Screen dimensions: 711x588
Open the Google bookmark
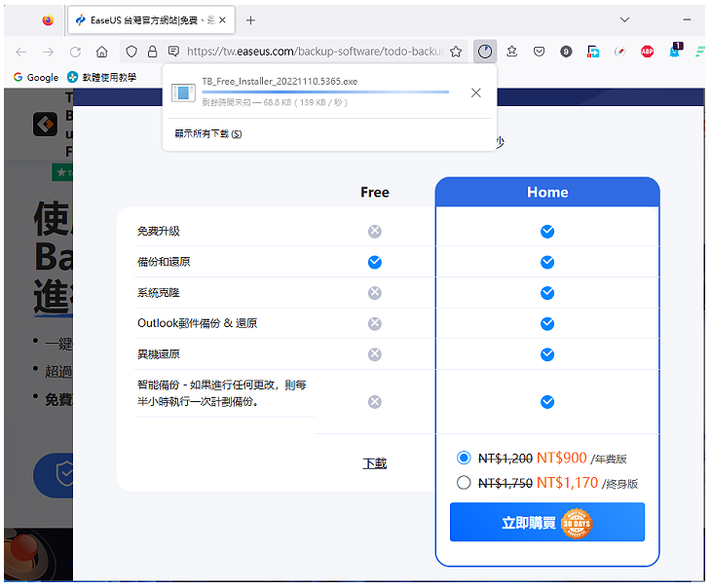click(36, 78)
